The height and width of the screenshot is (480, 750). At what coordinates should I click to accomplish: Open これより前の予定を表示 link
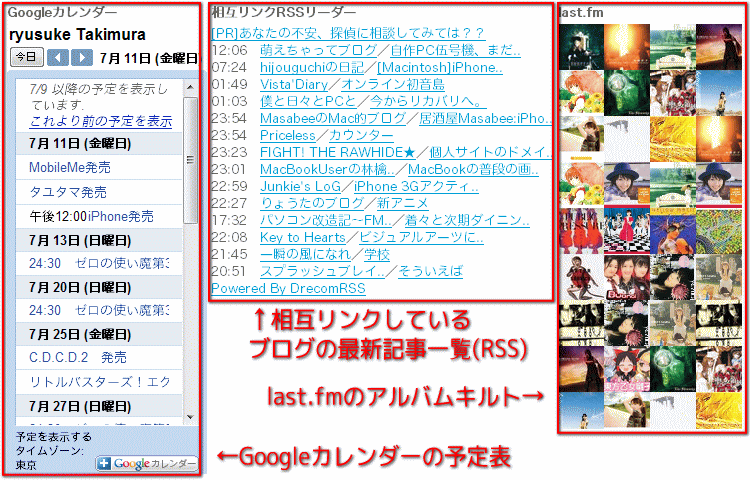(x=100, y=121)
